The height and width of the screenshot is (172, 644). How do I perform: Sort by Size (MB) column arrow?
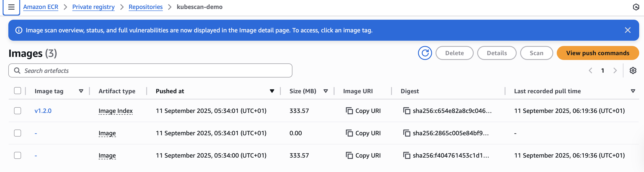pyautogui.click(x=326, y=91)
